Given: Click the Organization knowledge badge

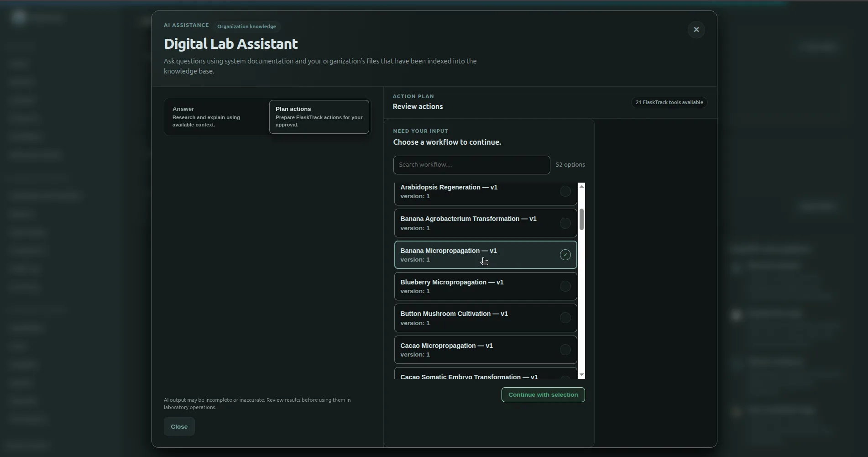Looking at the screenshot, I should click(x=246, y=26).
